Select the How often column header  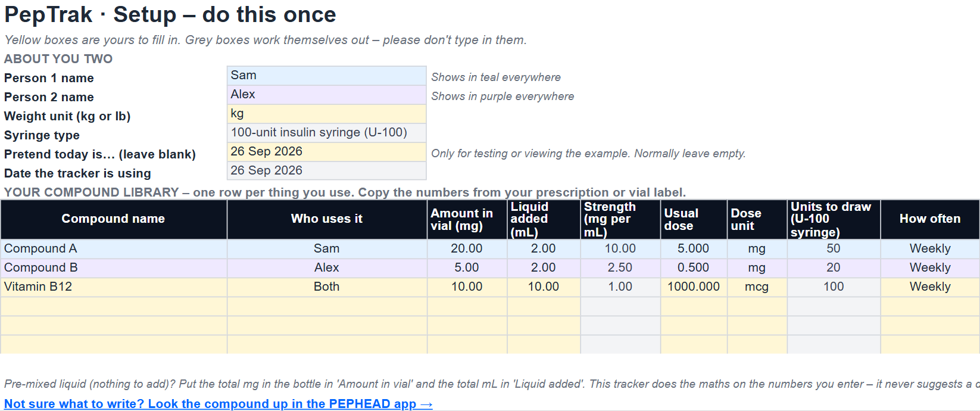[x=930, y=219]
